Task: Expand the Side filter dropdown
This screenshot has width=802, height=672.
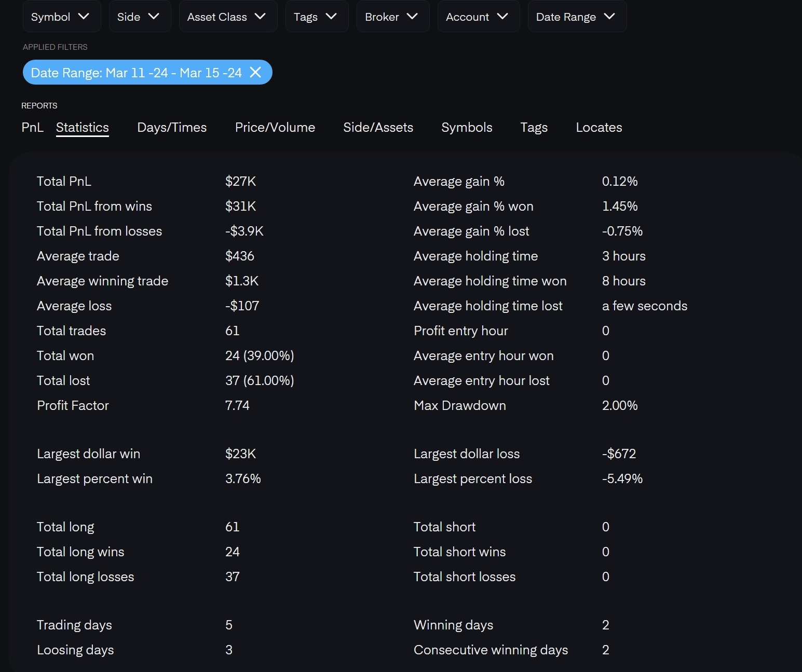Action: (138, 17)
